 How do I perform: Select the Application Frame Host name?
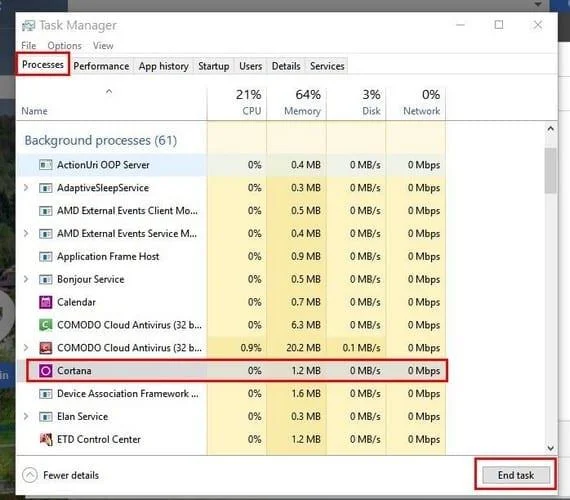coord(108,256)
